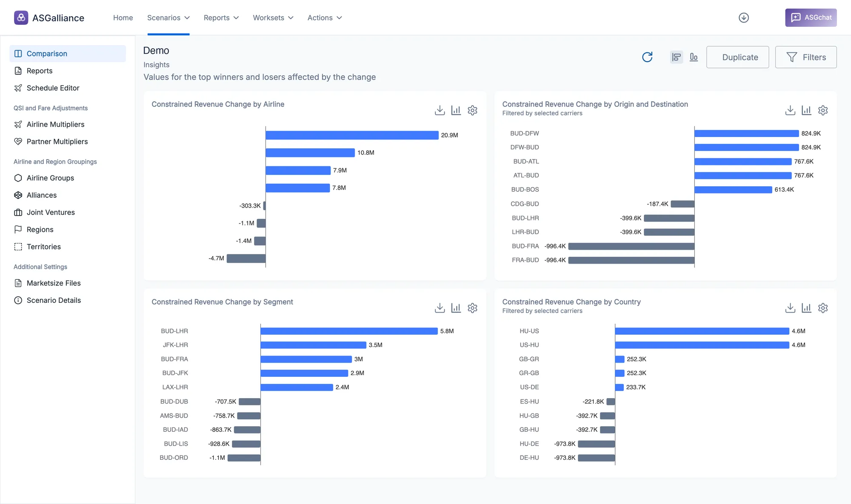Click the circled download arrow in top bar
Viewport: 851px width, 504px height.
[x=743, y=17]
